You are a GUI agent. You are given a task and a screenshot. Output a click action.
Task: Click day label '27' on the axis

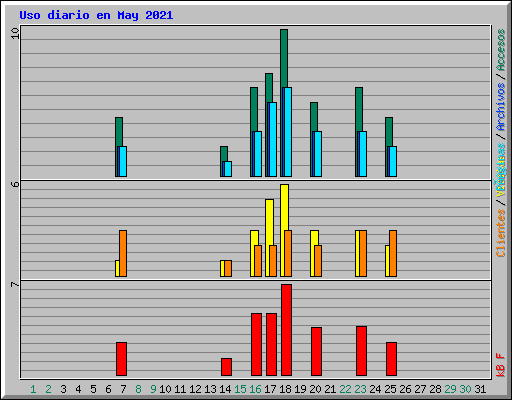[x=420, y=389]
